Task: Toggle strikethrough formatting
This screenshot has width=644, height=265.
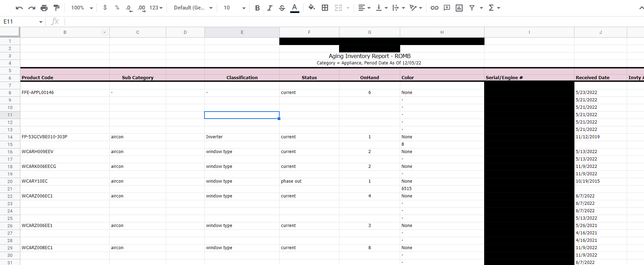Action: (x=282, y=8)
